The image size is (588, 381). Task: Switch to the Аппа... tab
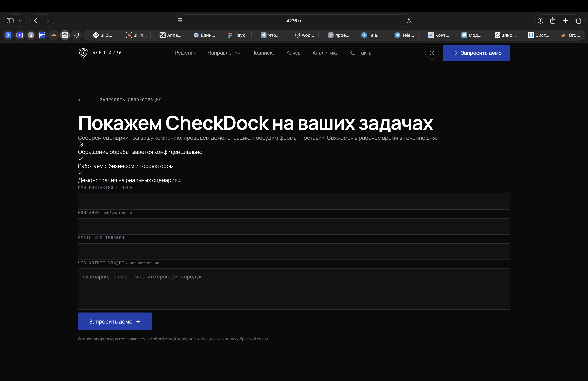(171, 35)
